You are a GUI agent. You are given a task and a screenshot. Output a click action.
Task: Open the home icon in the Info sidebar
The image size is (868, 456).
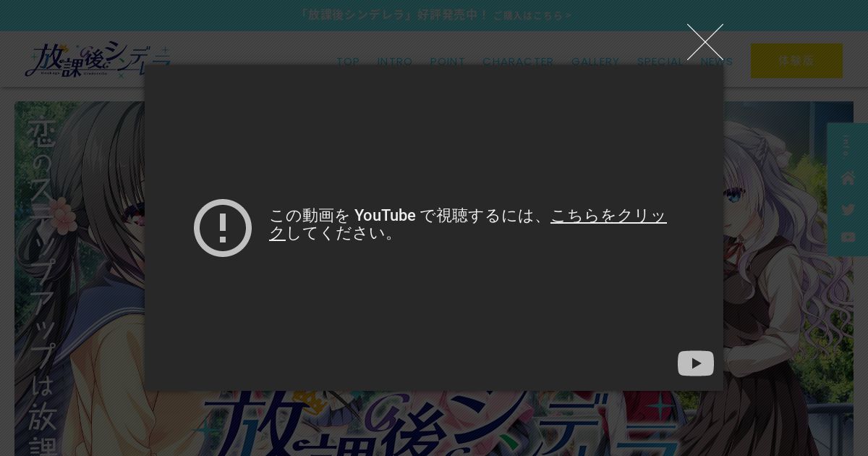(848, 179)
